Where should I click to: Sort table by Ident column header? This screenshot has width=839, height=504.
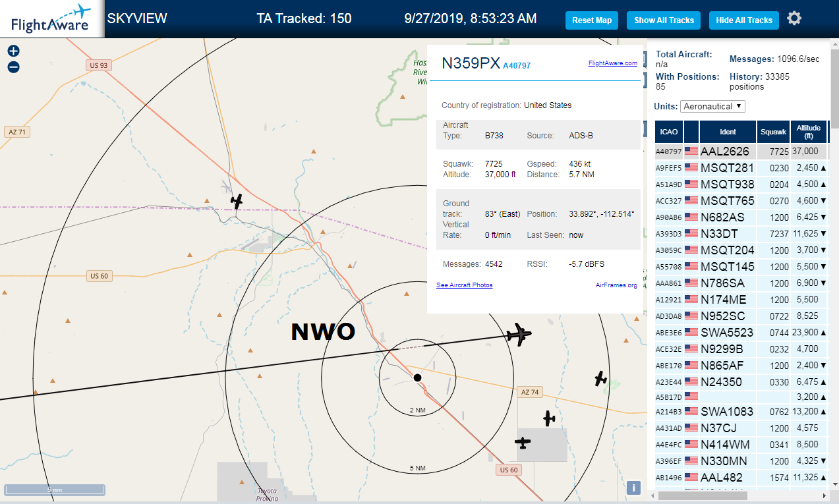point(728,132)
